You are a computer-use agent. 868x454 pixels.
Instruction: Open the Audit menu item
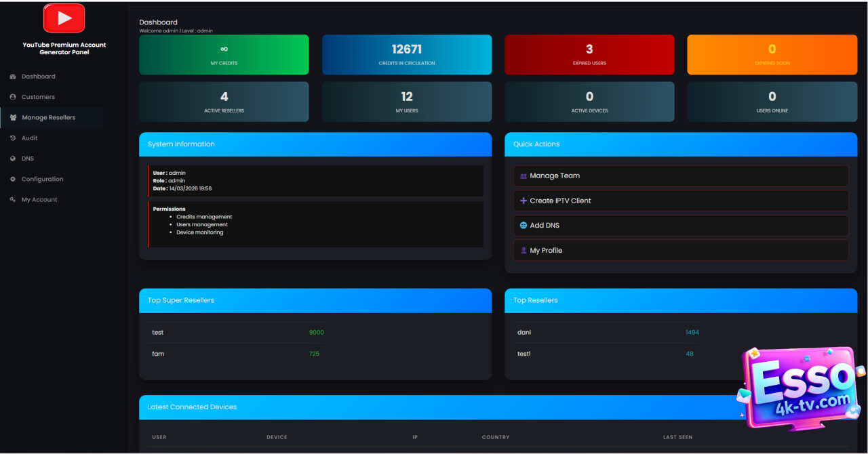pyautogui.click(x=30, y=138)
